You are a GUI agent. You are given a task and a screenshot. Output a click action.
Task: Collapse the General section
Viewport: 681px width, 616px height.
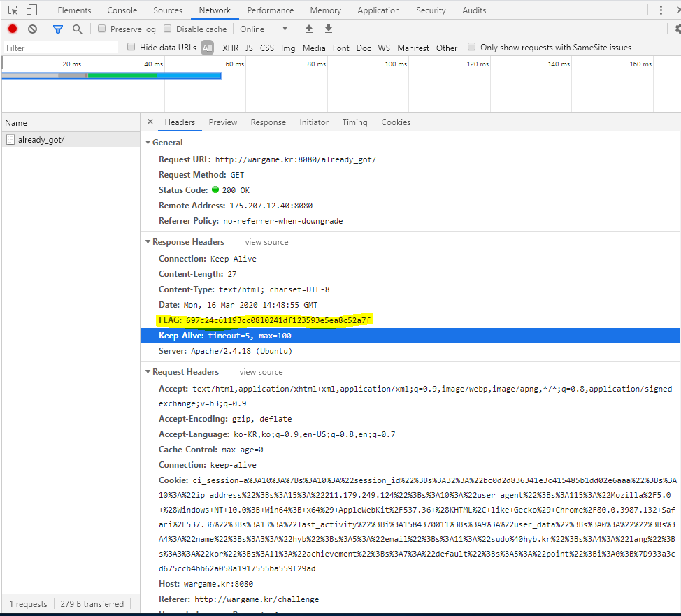148,143
